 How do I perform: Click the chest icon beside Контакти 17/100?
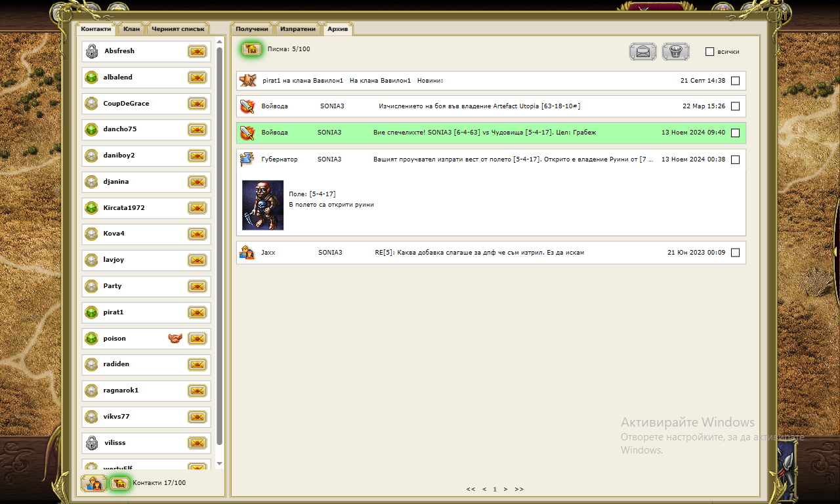pyautogui.click(x=119, y=484)
